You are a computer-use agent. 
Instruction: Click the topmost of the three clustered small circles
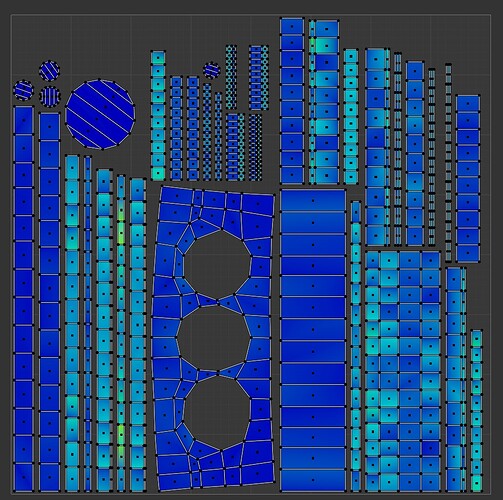pos(49,71)
